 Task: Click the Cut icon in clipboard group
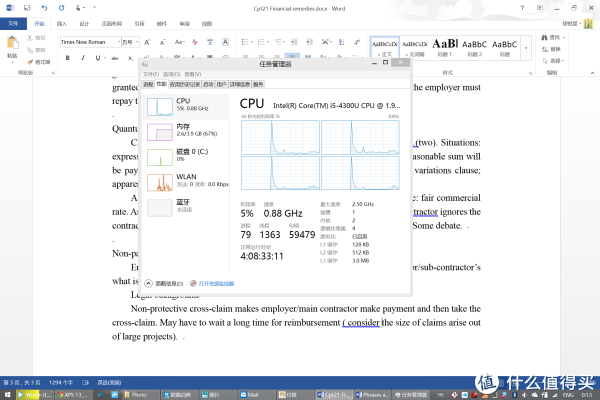(x=30, y=38)
